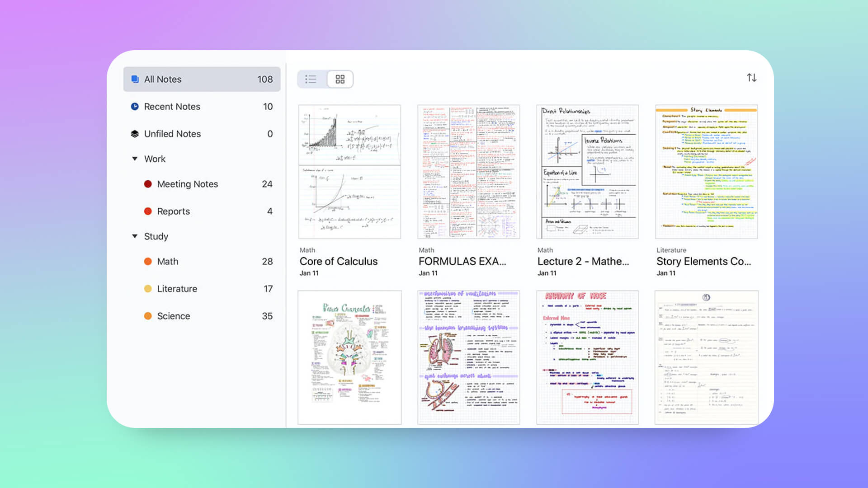Switch to list view layout
Screen dimensions: 868x488
pos(312,79)
